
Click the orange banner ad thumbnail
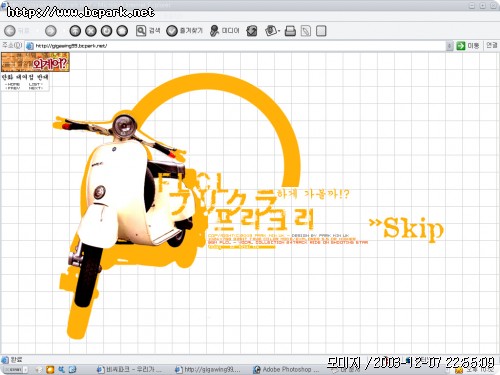tap(35, 62)
